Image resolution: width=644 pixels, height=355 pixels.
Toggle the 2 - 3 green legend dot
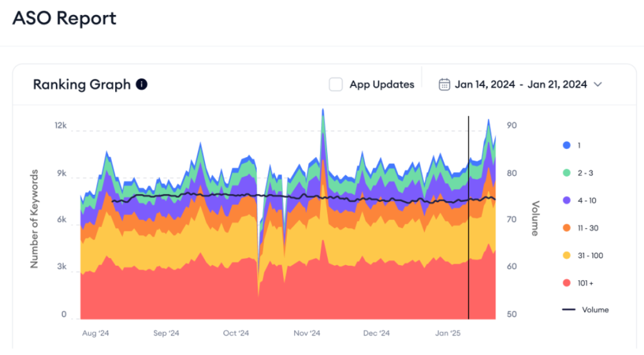pos(566,173)
